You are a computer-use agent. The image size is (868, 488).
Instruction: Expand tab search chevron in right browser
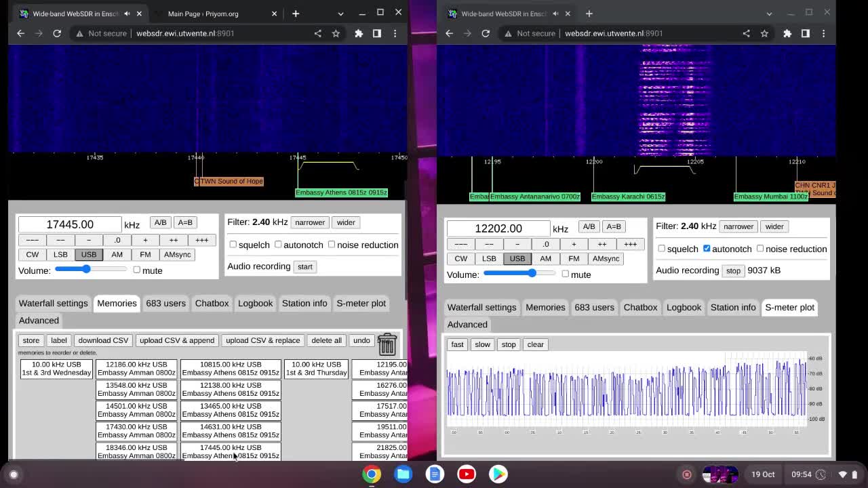click(769, 14)
